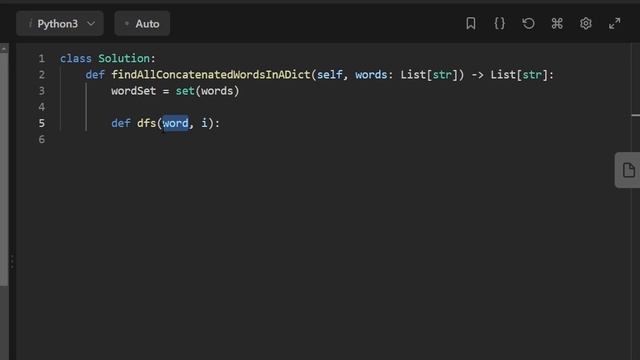Click the 'class' keyword on line 1
The image size is (640, 360).
point(76,58)
